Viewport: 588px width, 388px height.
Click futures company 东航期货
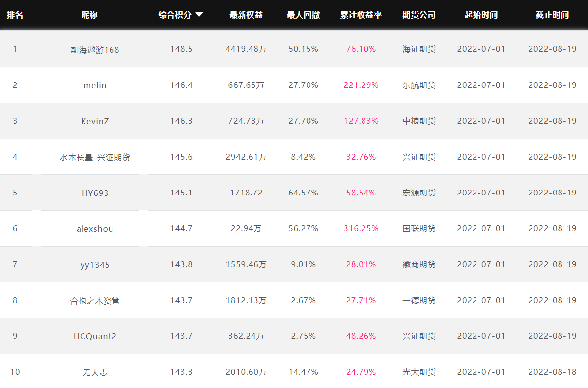coord(419,85)
